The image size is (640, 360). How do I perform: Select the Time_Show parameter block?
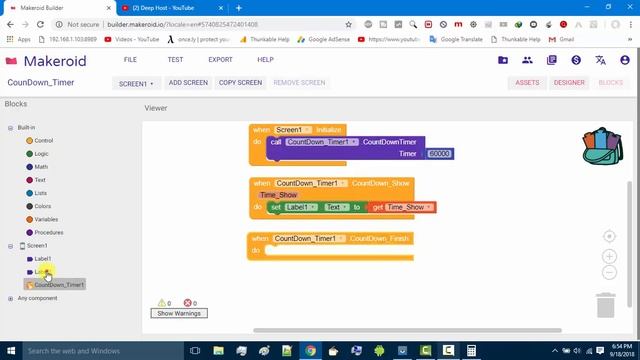(278, 195)
